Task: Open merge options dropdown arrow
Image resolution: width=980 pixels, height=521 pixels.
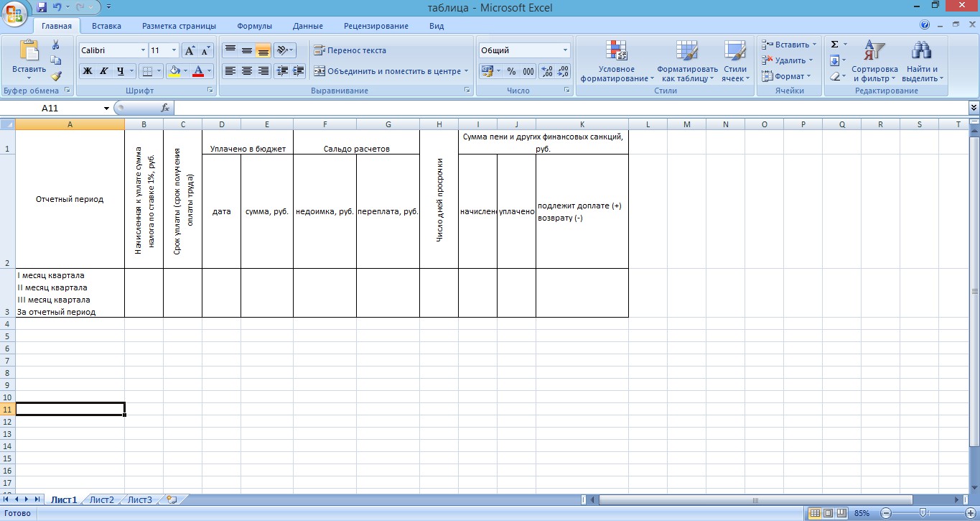Action: click(466, 71)
